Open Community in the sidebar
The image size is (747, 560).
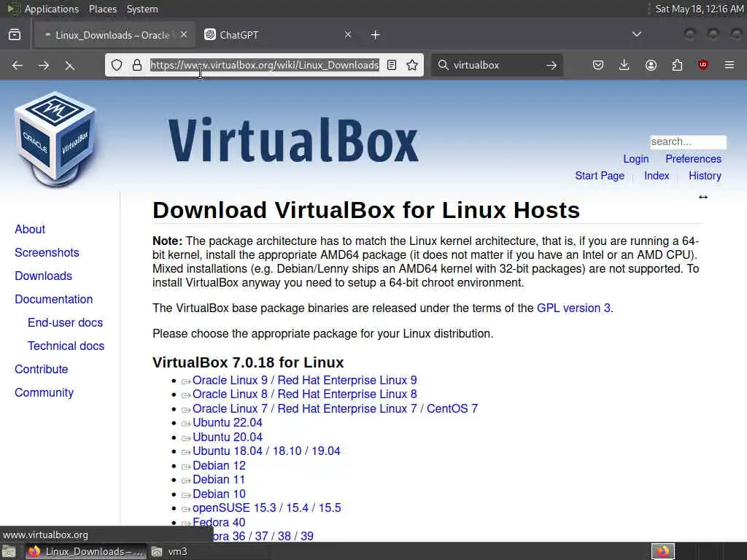coord(44,393)
